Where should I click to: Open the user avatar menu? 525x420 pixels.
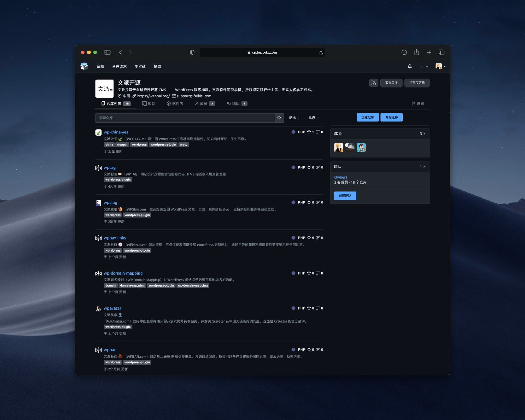[440, 66]
